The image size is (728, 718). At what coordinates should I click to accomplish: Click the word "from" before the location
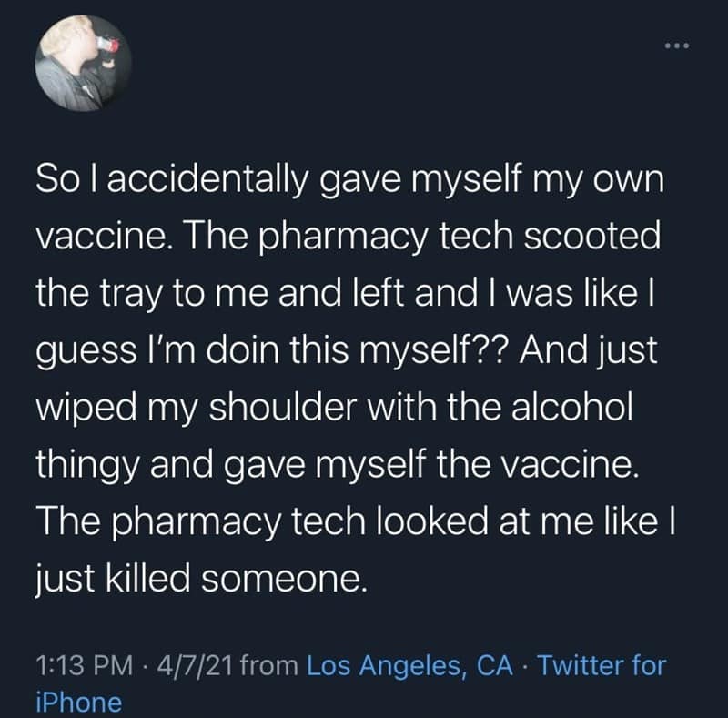[270, 665]
